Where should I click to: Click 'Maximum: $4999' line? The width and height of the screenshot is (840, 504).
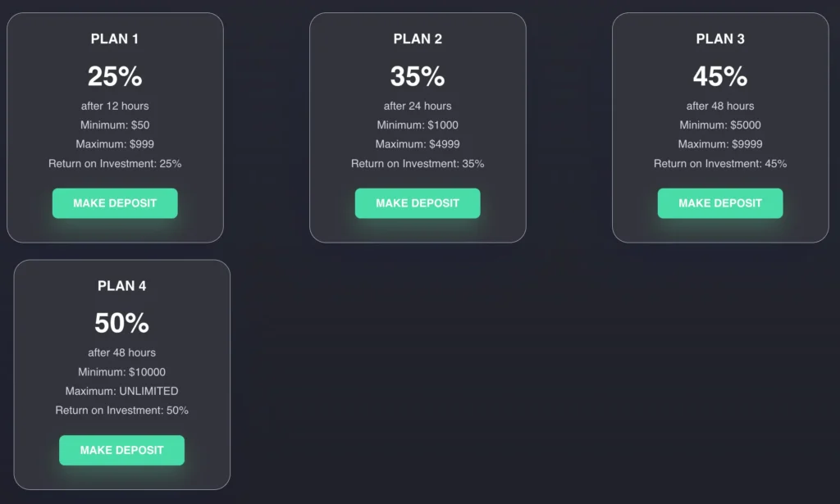418,144
